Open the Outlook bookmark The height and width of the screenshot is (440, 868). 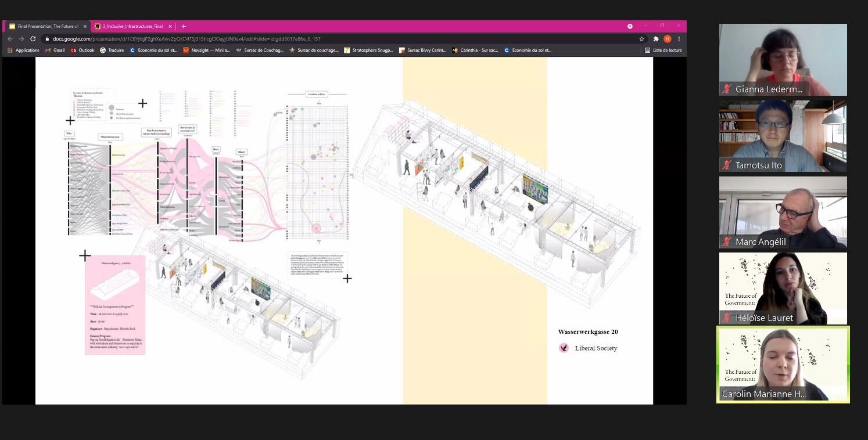[82, 51]
